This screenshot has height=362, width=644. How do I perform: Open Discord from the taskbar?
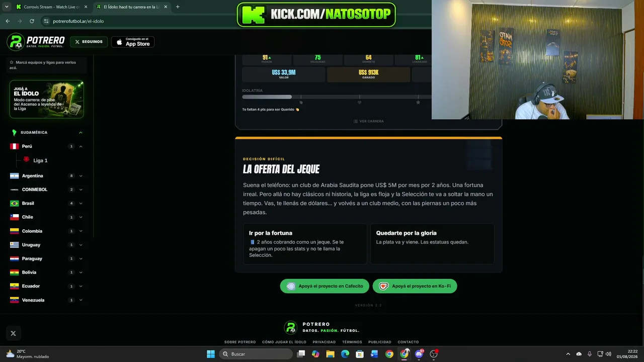point(419,354)
